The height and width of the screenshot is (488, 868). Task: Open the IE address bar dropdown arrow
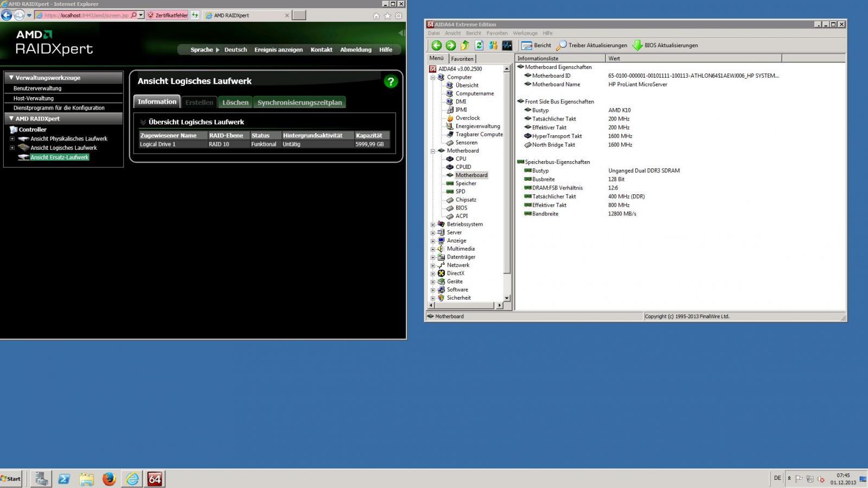coord(141,15)
